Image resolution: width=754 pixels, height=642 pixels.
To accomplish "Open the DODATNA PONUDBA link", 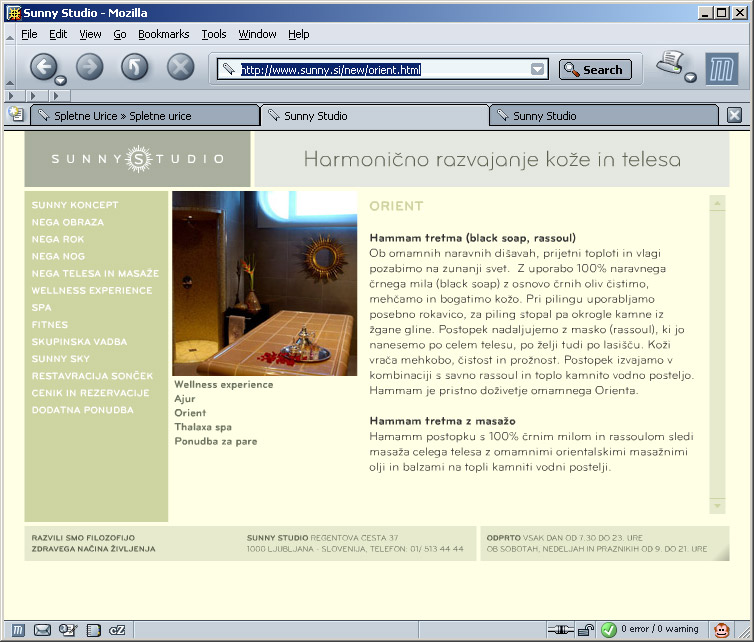I will pyautogui.click(x=83, y=410).
